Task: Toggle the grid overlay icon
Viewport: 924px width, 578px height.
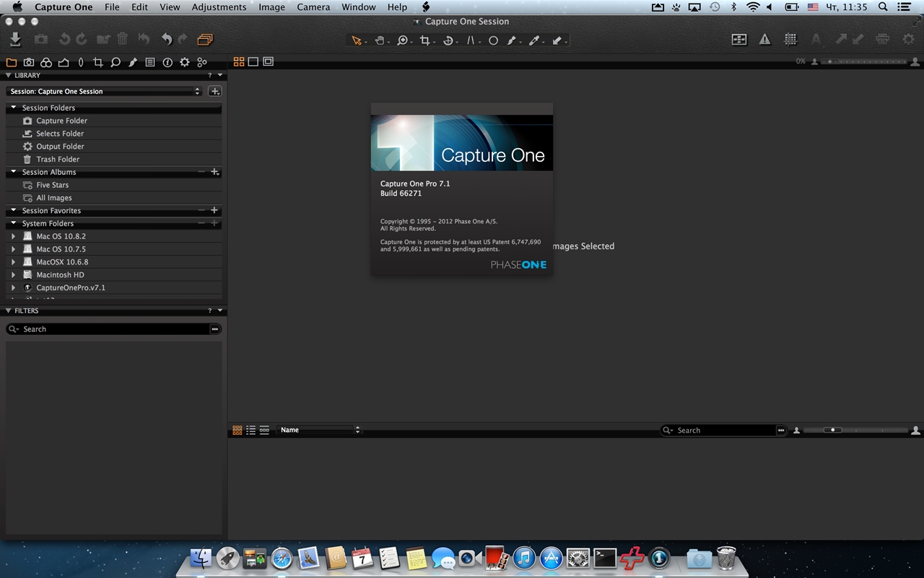Action: (x=790, y=40)
